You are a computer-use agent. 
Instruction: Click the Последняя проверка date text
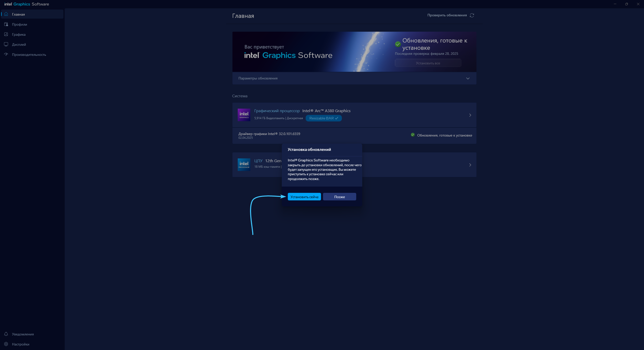[426, 54]
